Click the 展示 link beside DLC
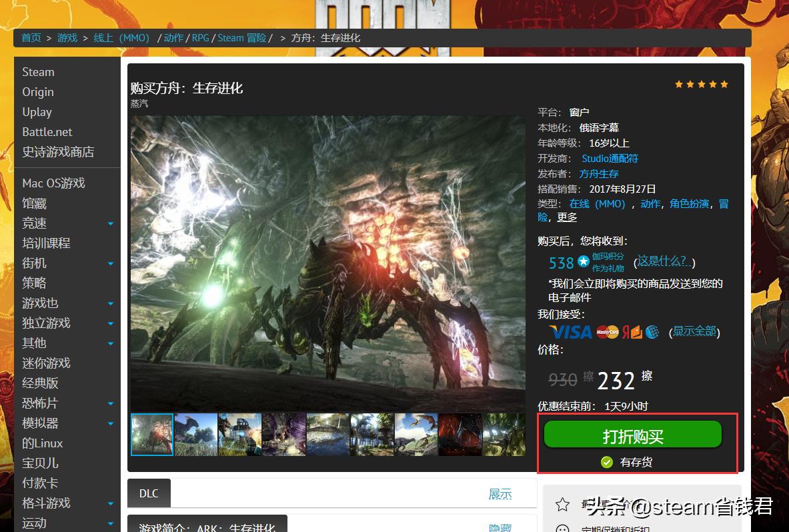Screen dimensions: 789x532 click(499, 493)
